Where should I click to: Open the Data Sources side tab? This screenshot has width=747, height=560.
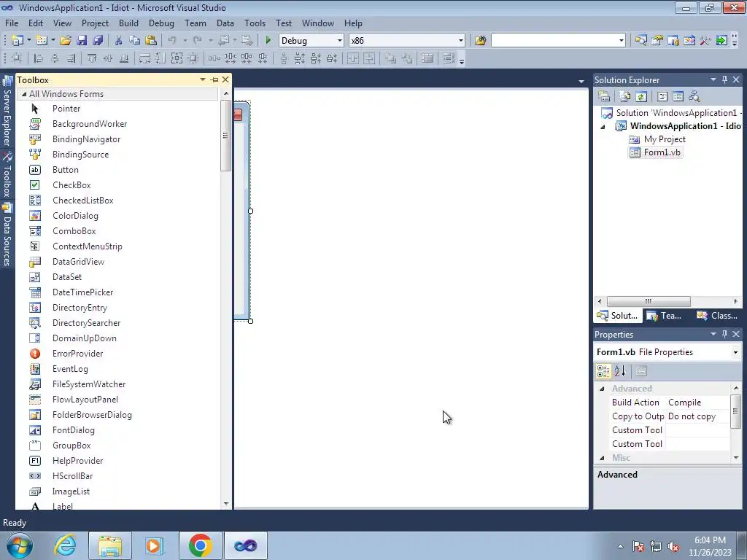[7, 235]
